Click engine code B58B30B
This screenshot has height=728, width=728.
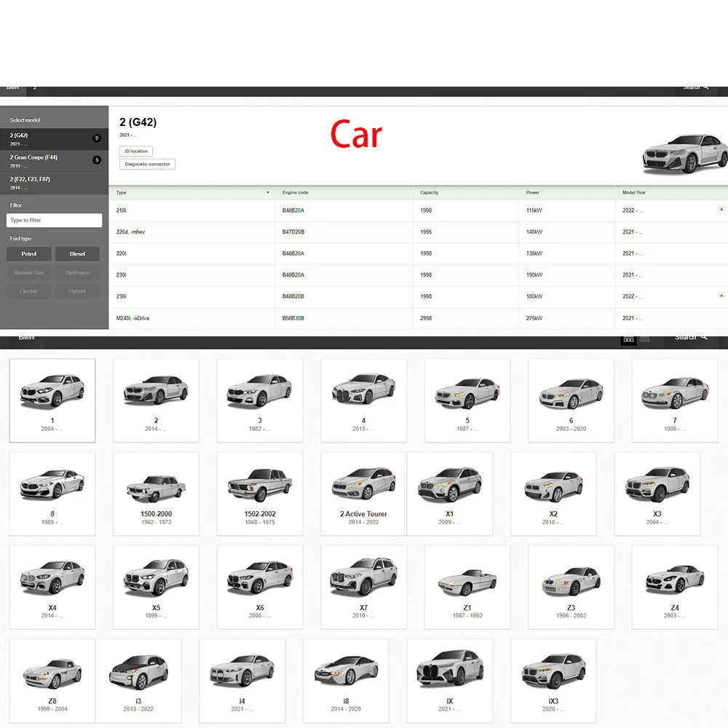click(x=293, y=318)
